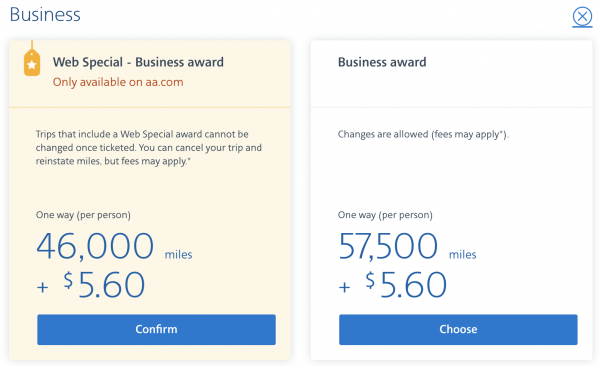Click One way label in Web Special card

[x=83, y=215]
